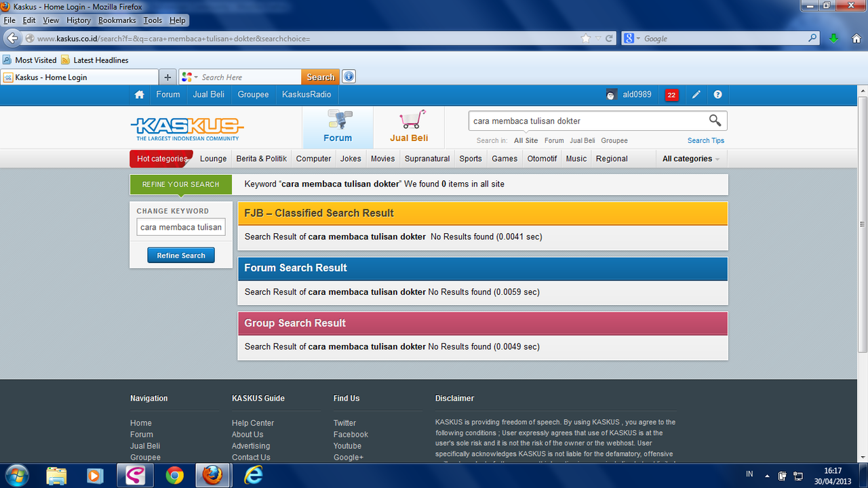Click the magnifier icon in Kaskus search box
868x488 pixels.
pyautogui.click(x=715, y=121)
